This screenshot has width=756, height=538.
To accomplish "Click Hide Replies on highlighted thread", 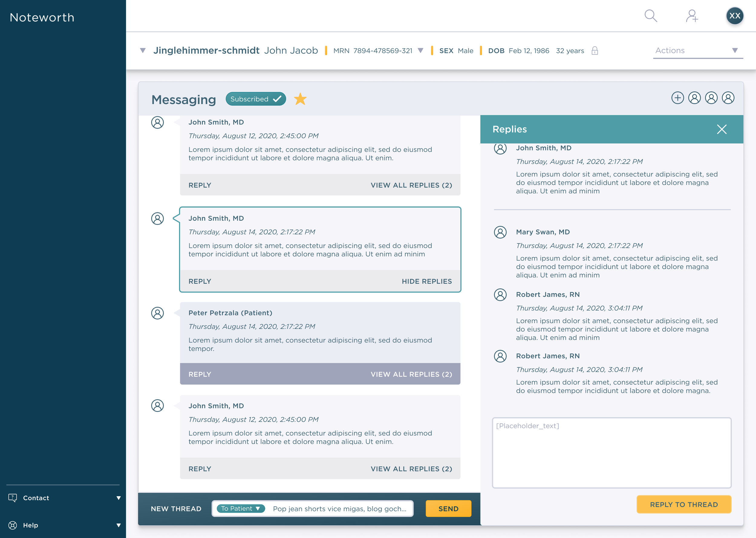I will coord(427,281).
